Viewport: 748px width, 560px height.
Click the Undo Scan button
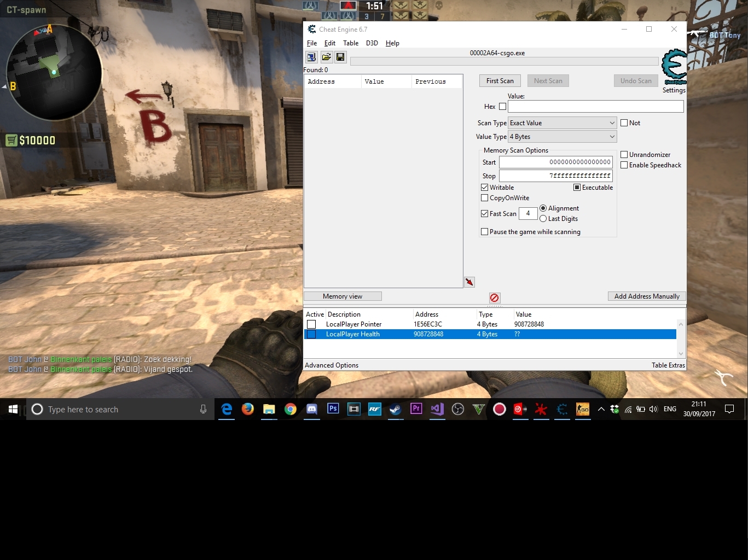pos(636,81)
